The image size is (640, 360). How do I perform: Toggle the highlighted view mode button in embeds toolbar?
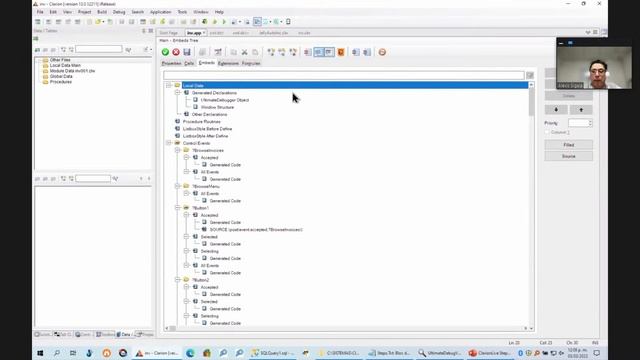pos(318,52)
